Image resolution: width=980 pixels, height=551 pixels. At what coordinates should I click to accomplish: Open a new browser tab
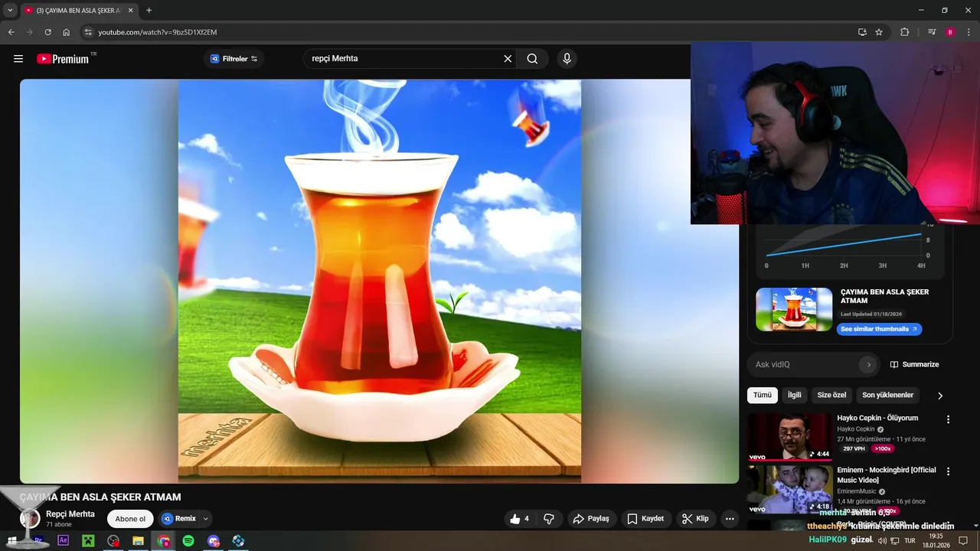pyautogui.click(x=149, y=11)
